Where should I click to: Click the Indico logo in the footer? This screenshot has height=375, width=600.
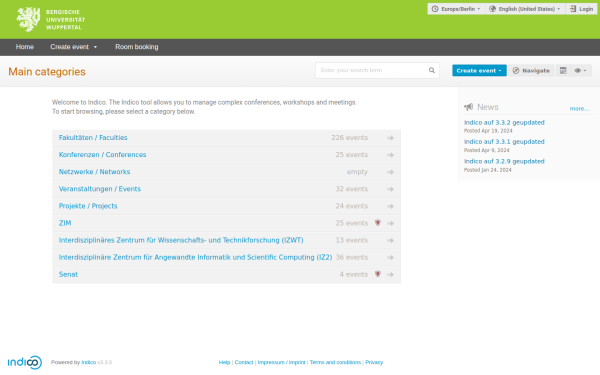[25, 362]
